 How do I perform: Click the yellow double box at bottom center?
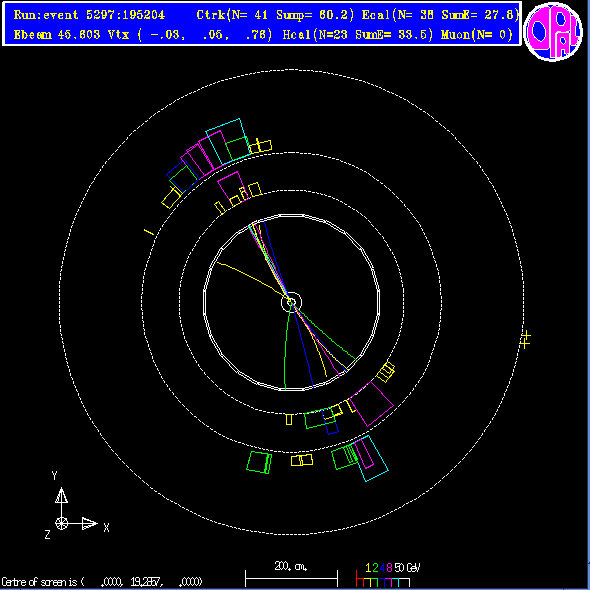302,460
